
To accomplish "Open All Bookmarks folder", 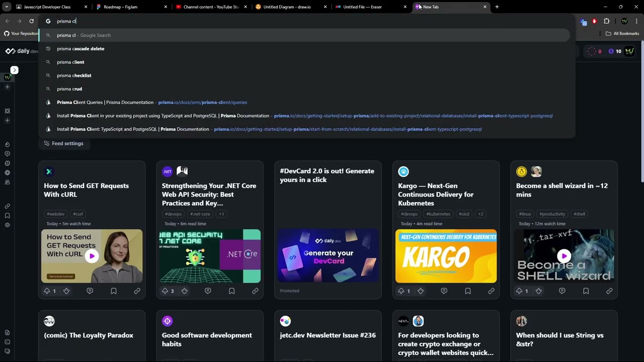I will [622, 34].
